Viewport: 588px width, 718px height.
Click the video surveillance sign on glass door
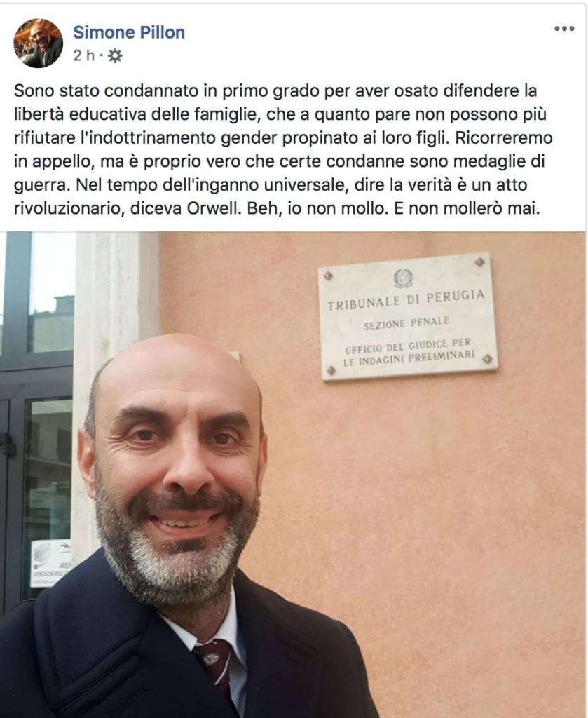50,563
